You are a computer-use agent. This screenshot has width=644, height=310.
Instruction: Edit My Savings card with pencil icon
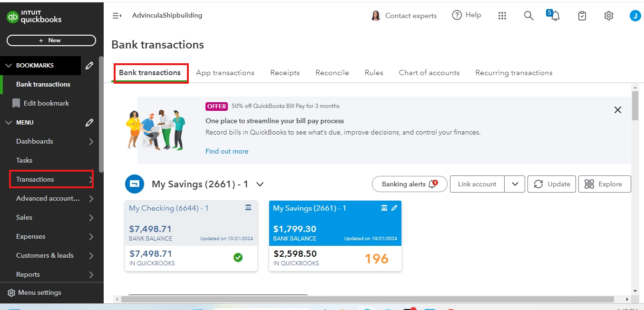tap(394, 208)
